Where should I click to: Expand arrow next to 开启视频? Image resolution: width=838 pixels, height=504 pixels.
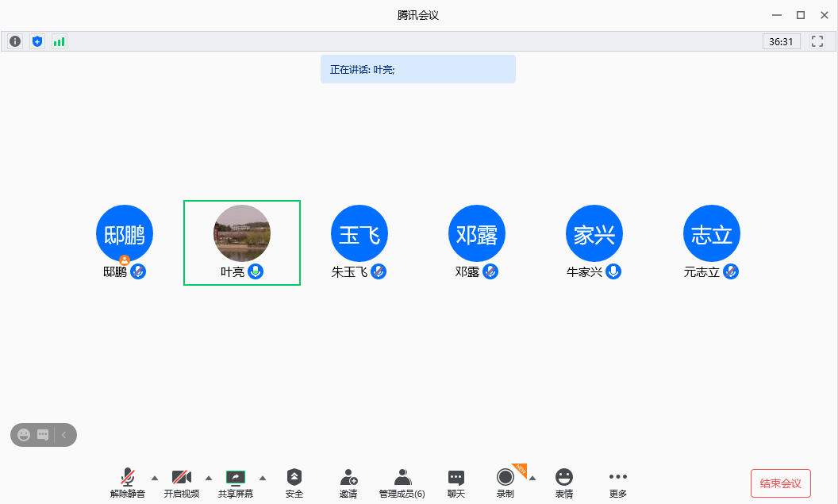point(209,478)
